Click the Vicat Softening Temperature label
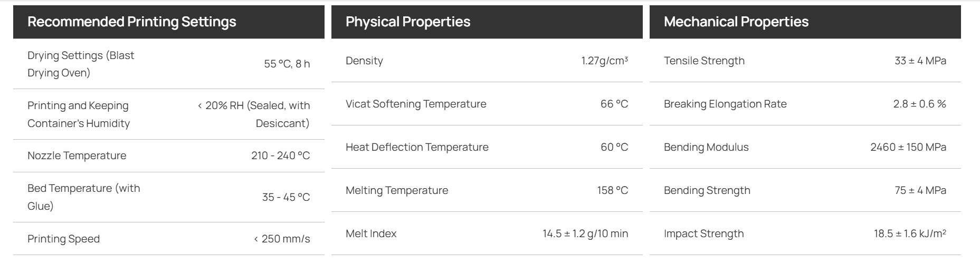The height and width of the screenshot is (263, 980). 416,104
